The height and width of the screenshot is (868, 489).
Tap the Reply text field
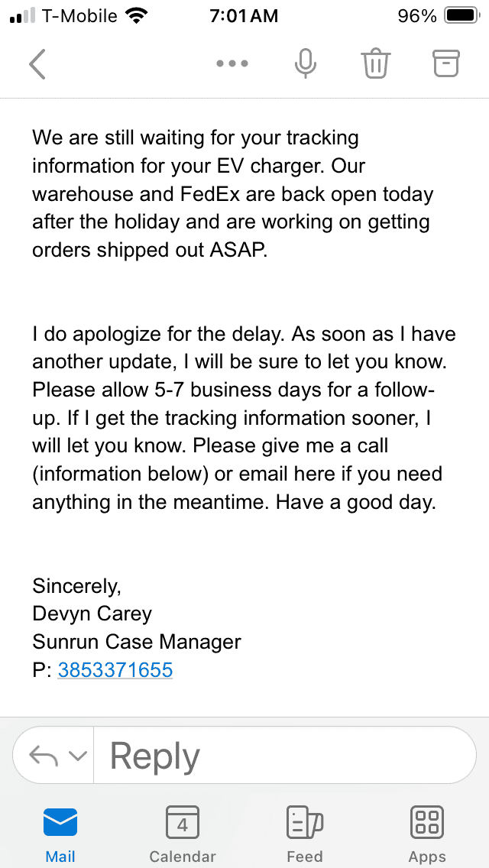pyautogui.click(x=283, y=756)
